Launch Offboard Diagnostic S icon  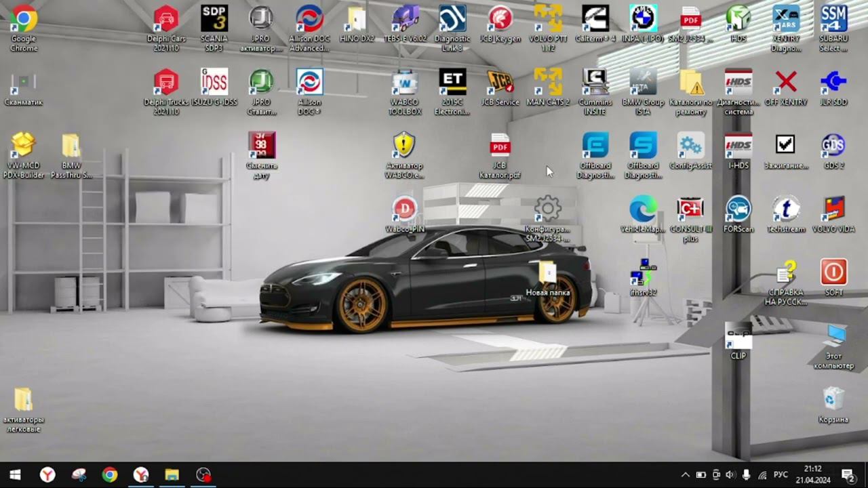click(643, 155)
